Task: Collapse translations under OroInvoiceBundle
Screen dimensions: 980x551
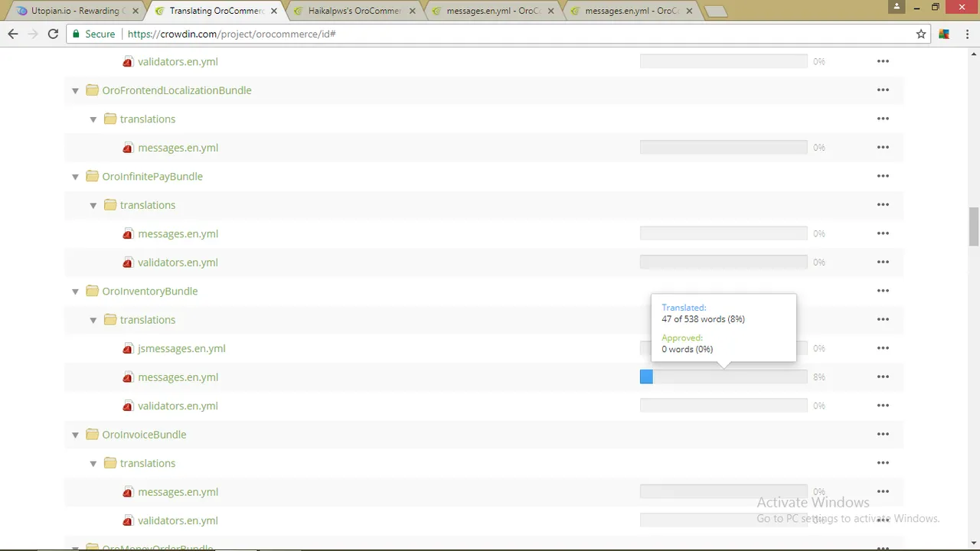Action: tap(93, 464)
